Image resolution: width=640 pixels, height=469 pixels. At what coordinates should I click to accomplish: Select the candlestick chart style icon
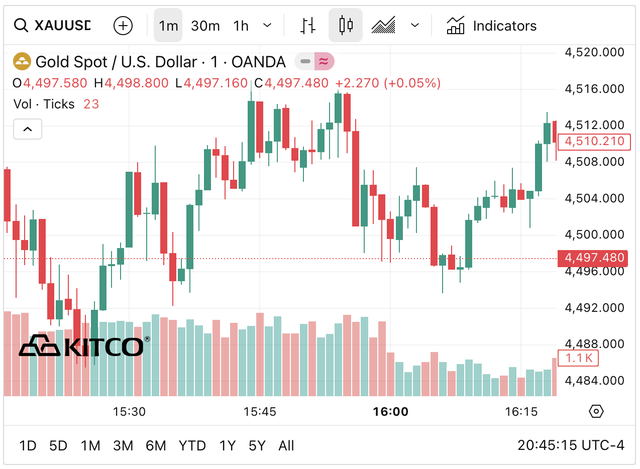346,25
